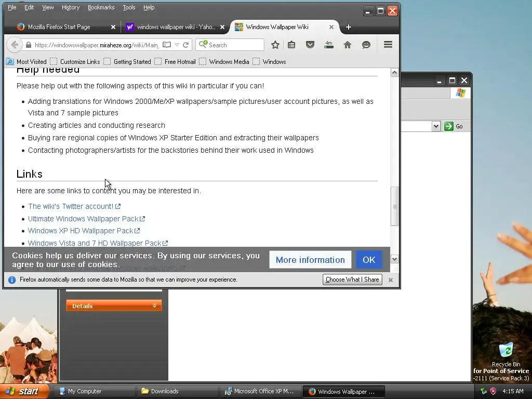The image size is (532, 399).
Task: Open address dropdown in background Explorer window
Action: point(436,126)
